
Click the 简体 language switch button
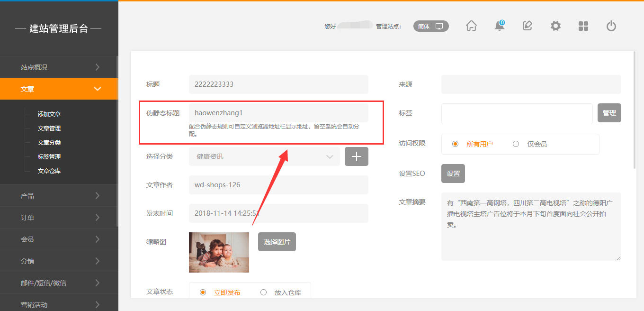click(431, 27)
